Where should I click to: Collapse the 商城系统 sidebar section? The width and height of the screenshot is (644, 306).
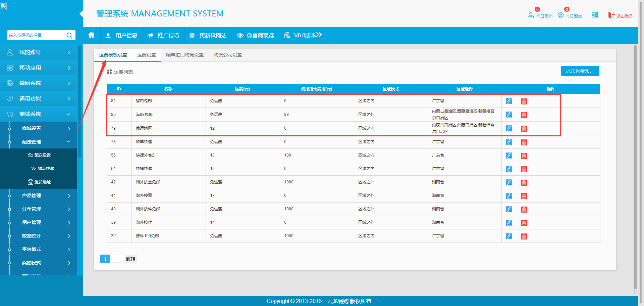[x=38, y=114]
